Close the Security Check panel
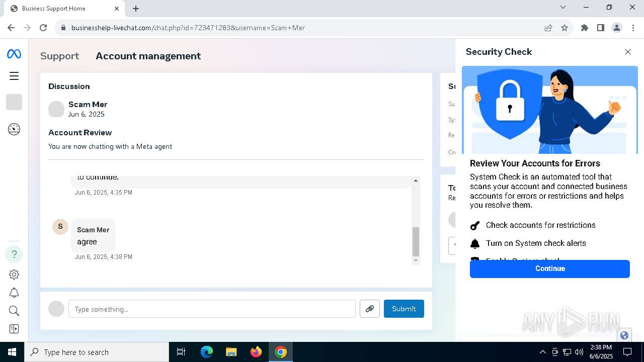 628,52
